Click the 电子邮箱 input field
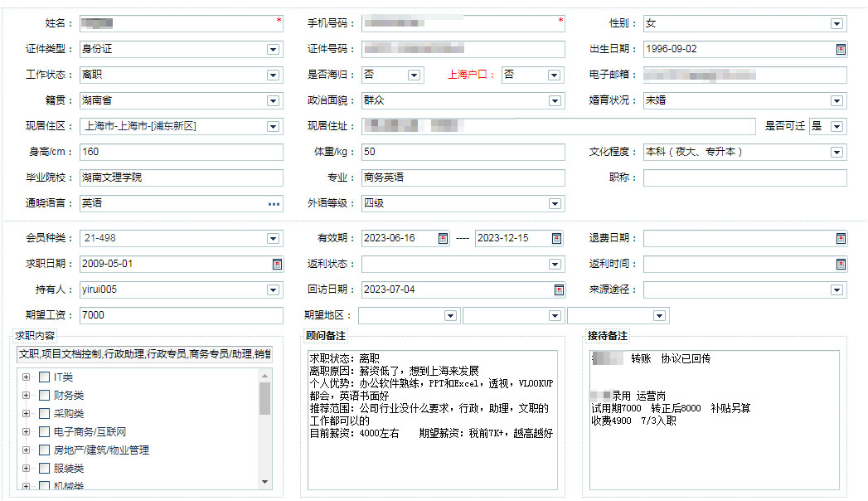Viewport: 868px width, 501px height. pyautogui.click(x=745, y=75)
